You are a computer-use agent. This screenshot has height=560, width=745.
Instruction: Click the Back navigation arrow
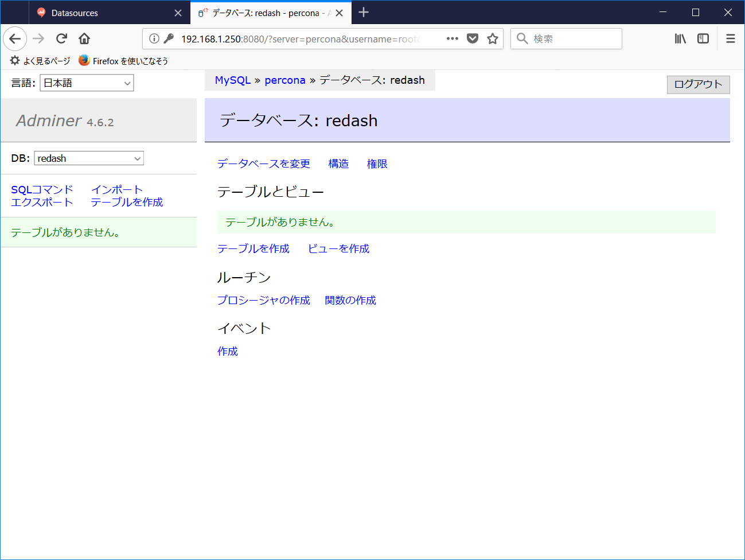tap(15, 38)
